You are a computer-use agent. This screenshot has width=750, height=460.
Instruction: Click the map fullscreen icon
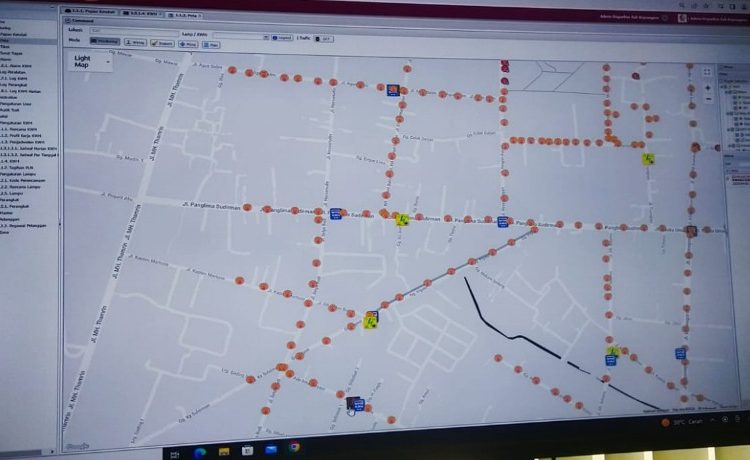(x=708, y=72)
